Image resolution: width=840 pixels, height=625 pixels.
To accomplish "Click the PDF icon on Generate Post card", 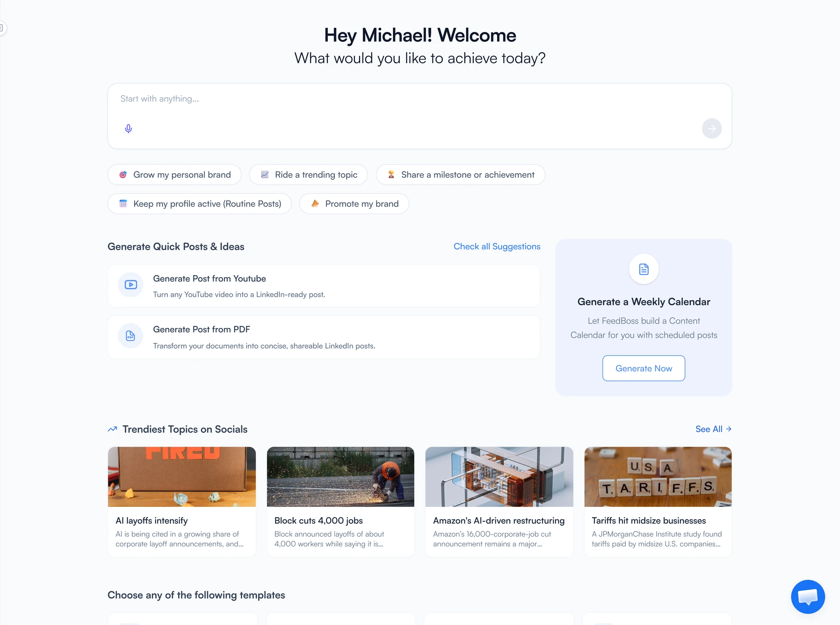I will (x=130, y=336).
